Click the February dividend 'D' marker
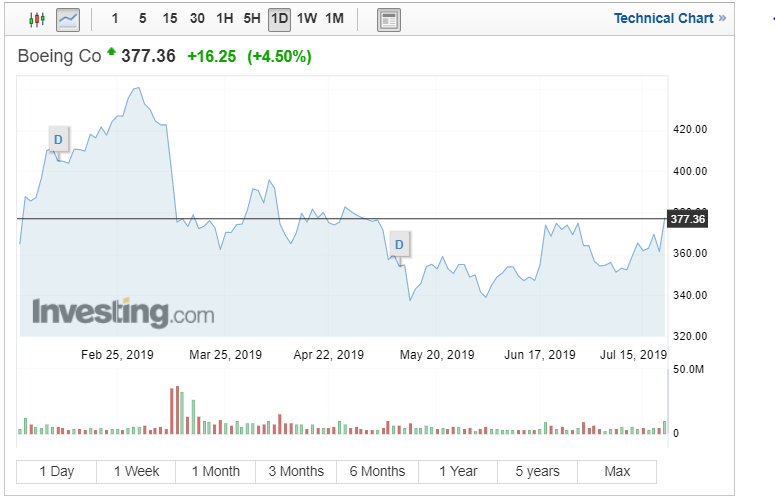 [x=58, y=139]
